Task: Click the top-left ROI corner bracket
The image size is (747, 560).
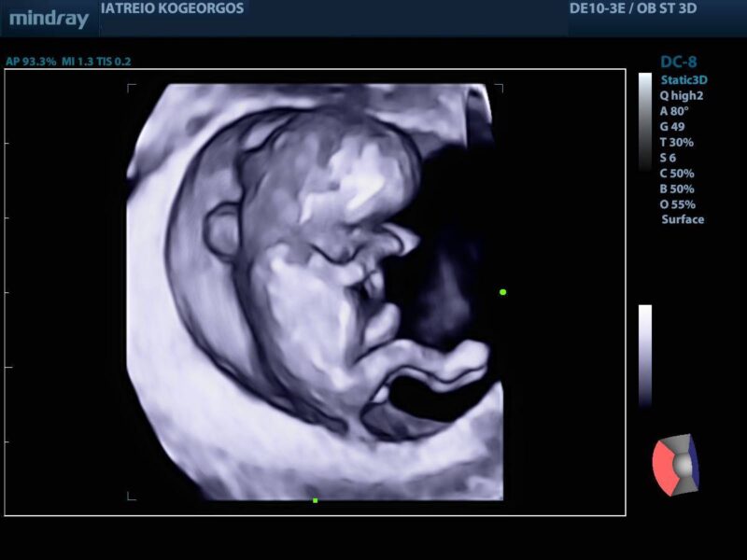Action: (x=132, y=88)
